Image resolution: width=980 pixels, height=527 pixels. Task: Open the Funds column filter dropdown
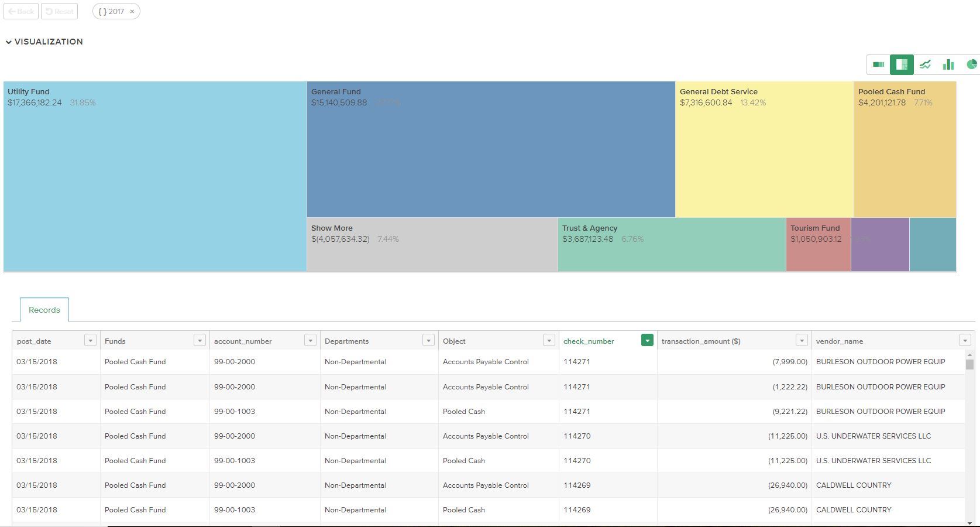click(x=200, y=340)
